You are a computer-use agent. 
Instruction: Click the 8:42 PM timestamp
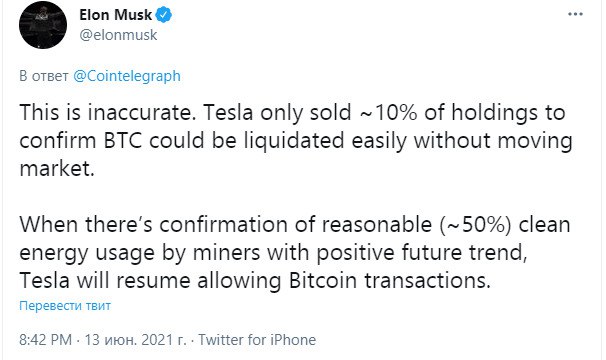point(45,340)
